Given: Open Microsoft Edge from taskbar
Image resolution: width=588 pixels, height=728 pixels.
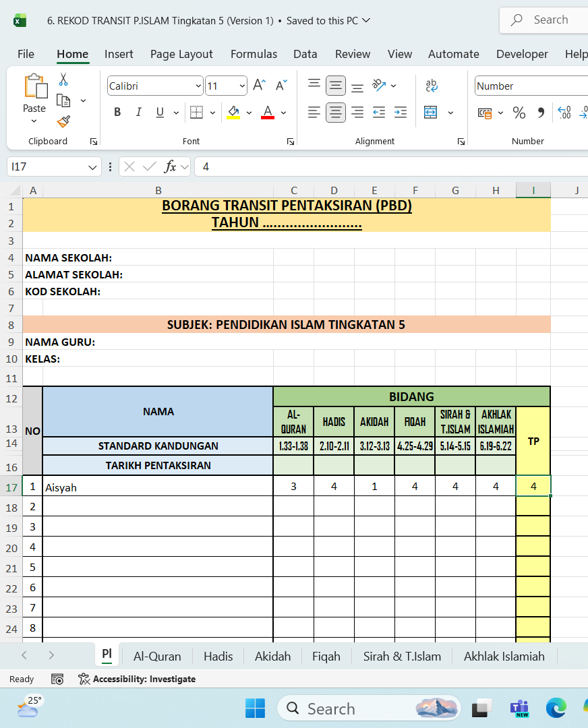Looking at the screenshot, I should tap(556, 708).
